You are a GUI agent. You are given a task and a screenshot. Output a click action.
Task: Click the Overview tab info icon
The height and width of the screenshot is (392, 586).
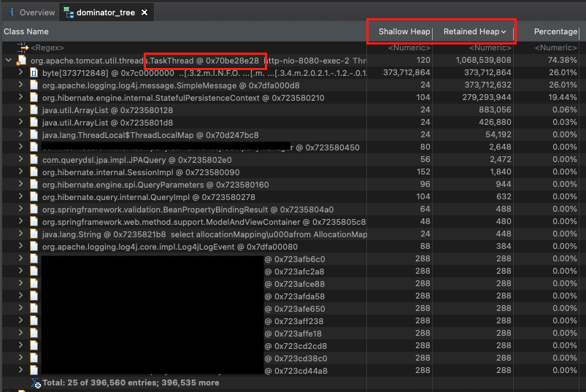point(12,12)
